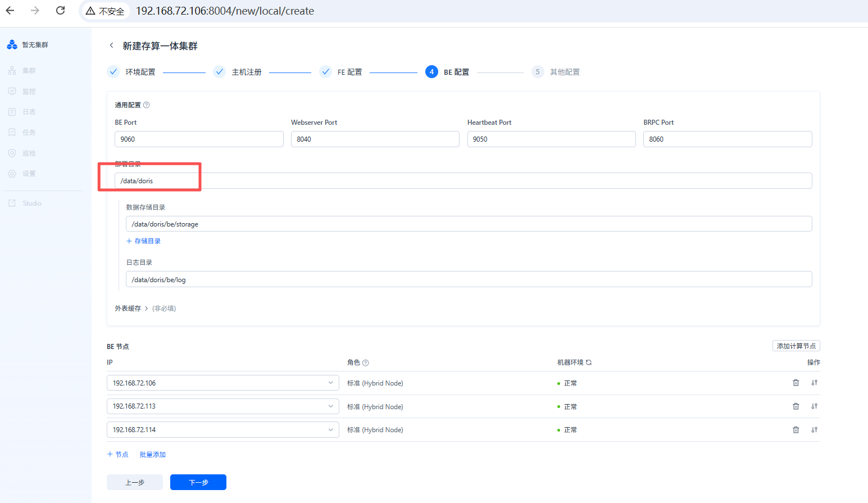Reload the page in browser
868x503 pixels.
[x=61, y=11]
